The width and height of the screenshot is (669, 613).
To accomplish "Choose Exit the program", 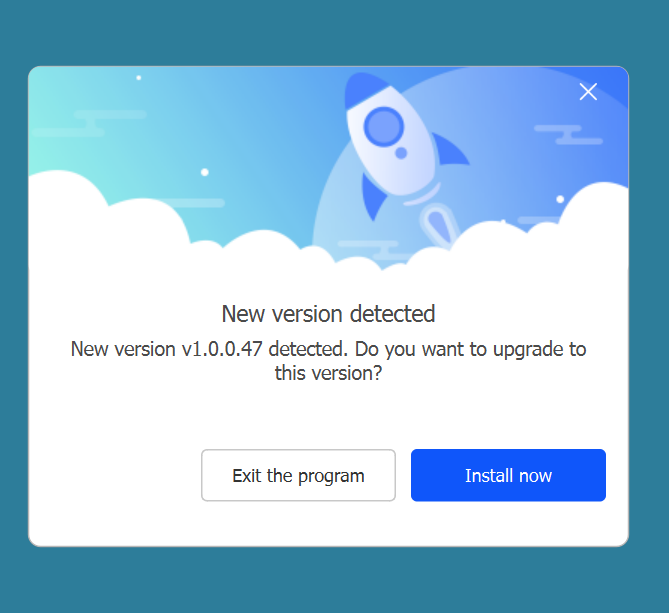I will click(x=298, y=475).
